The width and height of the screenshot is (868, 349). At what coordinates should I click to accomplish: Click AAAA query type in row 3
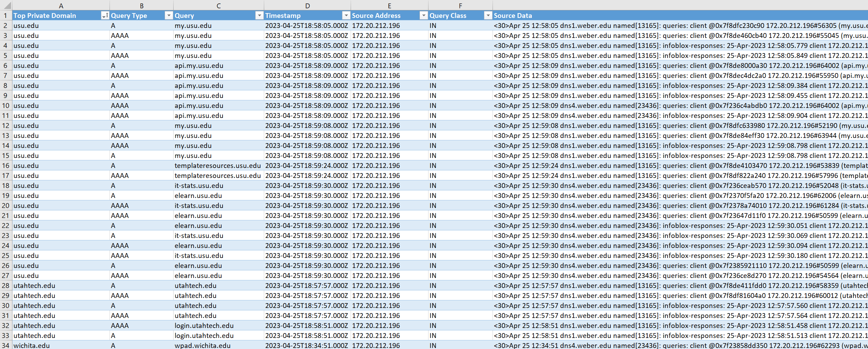coord(142,36)
